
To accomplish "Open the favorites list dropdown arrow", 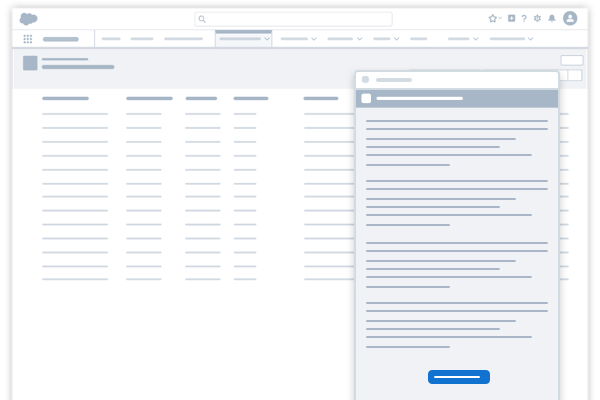I will (500, 18).
